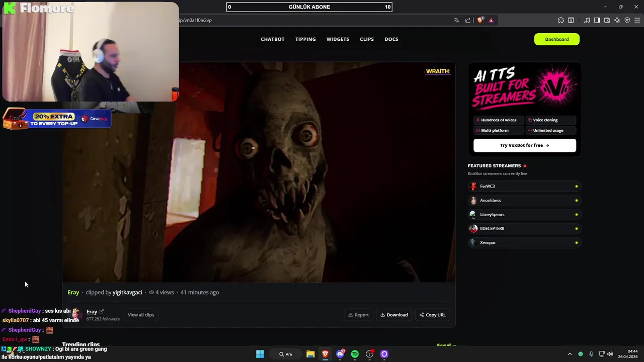Select featured streamer AnonEbess
This screenshot has height=362, width=644.
pos(525,200)
